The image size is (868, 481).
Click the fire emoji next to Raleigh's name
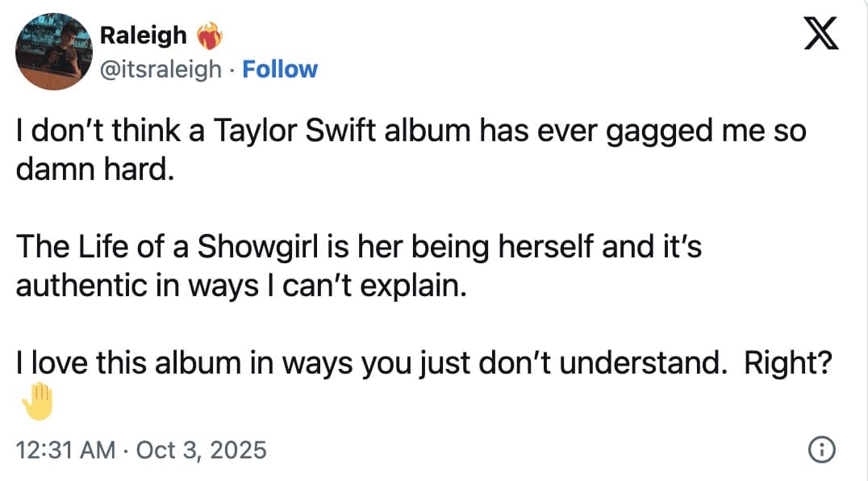click(210, 34)
